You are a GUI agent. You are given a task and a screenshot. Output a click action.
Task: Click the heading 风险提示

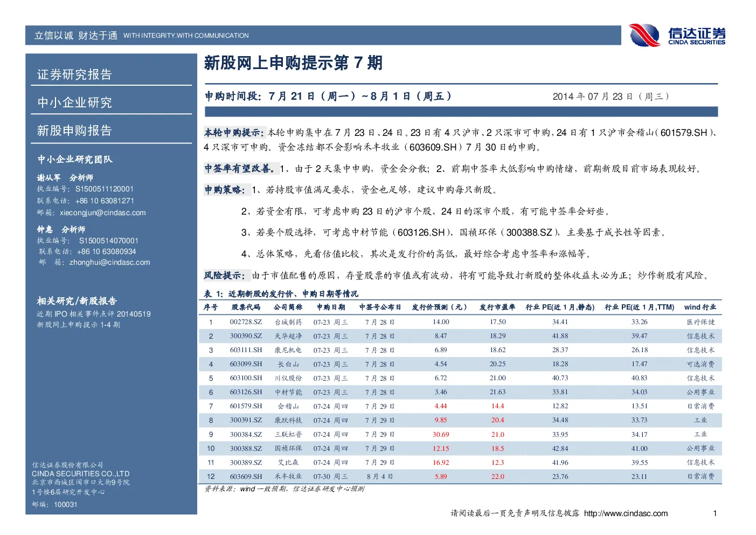(x=225, y=276)
